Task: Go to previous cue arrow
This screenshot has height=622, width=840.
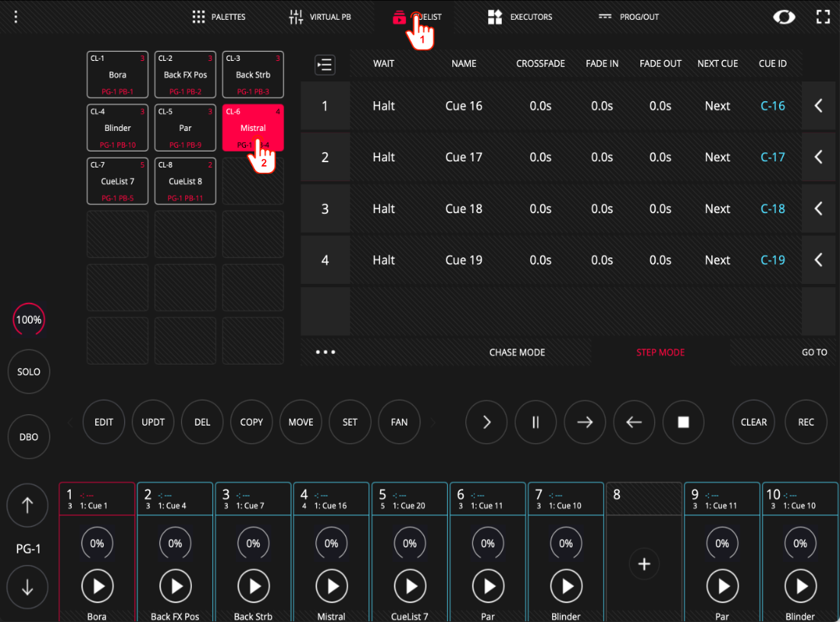Action: point(634,423)
